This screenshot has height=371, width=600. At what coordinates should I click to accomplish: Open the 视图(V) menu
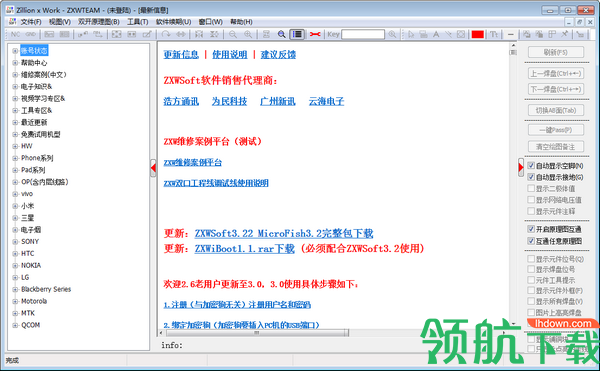[x=60, y=22]
